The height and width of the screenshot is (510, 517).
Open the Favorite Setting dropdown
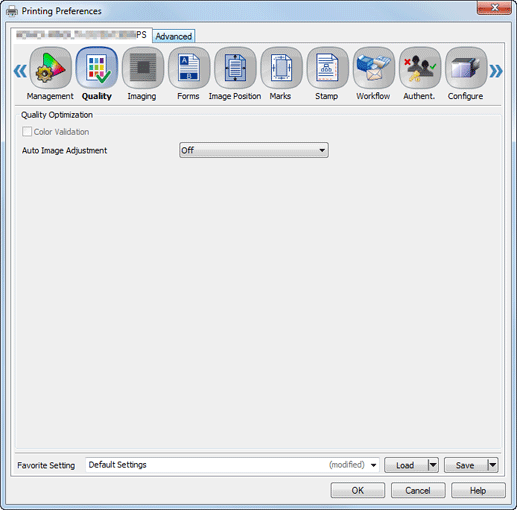232,465
